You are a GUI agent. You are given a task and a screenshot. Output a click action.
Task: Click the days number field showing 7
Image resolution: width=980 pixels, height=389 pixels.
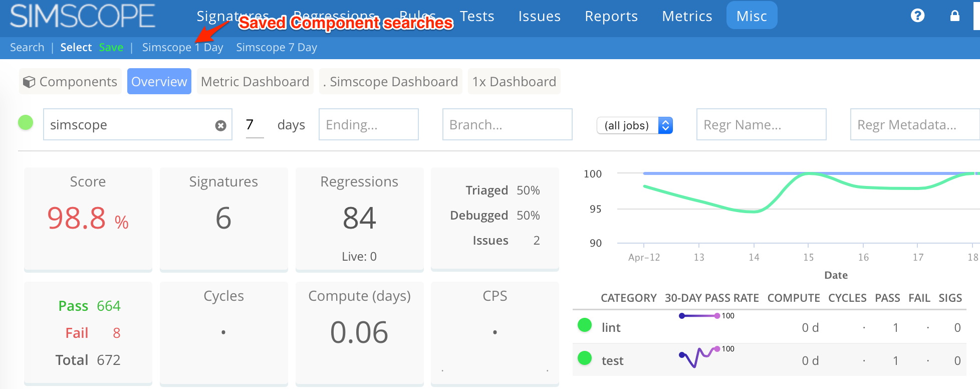pyautogui.click(x=255, y=124)
